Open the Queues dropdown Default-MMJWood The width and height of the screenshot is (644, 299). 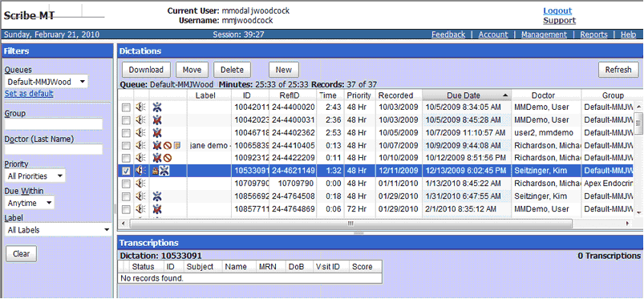pos(47,82)
